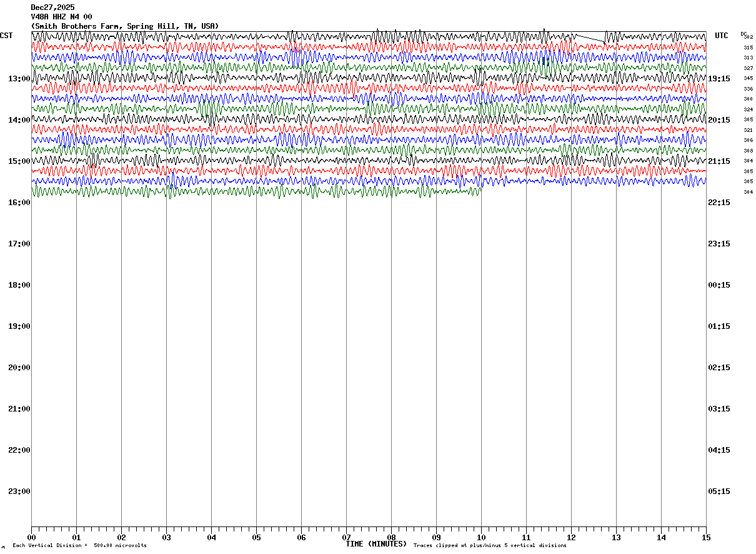The width and height of the screenshot is (756, 554).
Task: Click the 10 minute axis label
Action: 481,538
